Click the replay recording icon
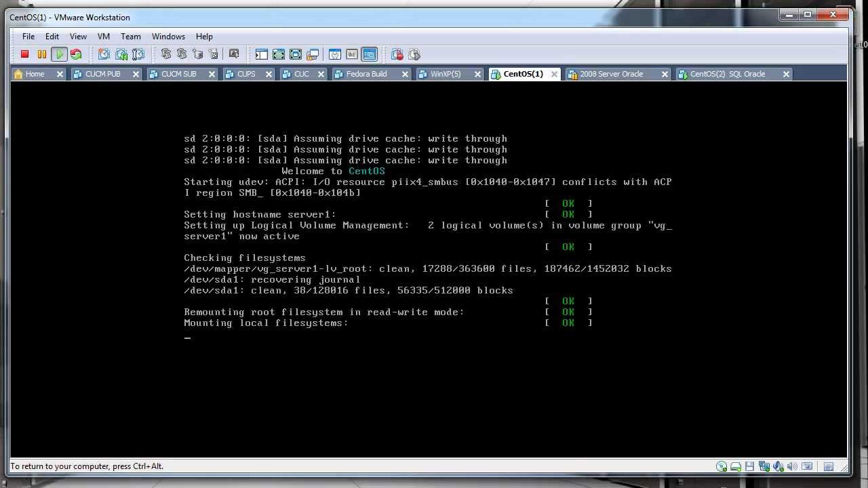 (x=414, y=54)
